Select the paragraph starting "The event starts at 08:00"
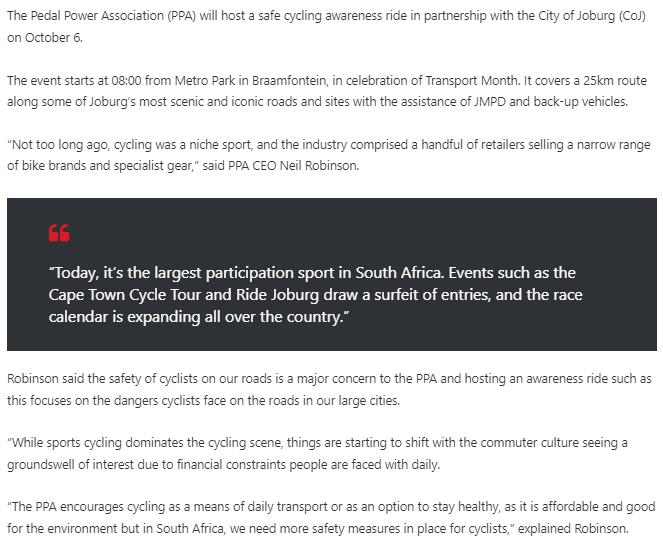Viewport: 663px width, 542px height. coord(327,91)
